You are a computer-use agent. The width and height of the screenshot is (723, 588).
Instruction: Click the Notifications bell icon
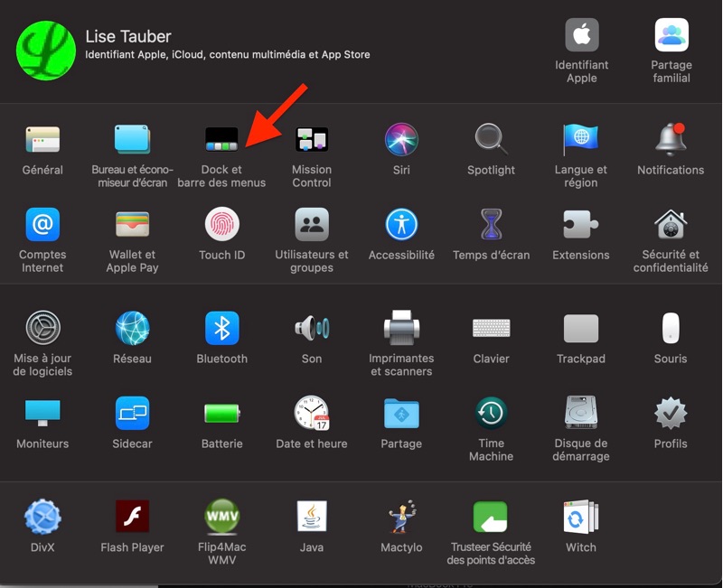(x=670, y=140)
